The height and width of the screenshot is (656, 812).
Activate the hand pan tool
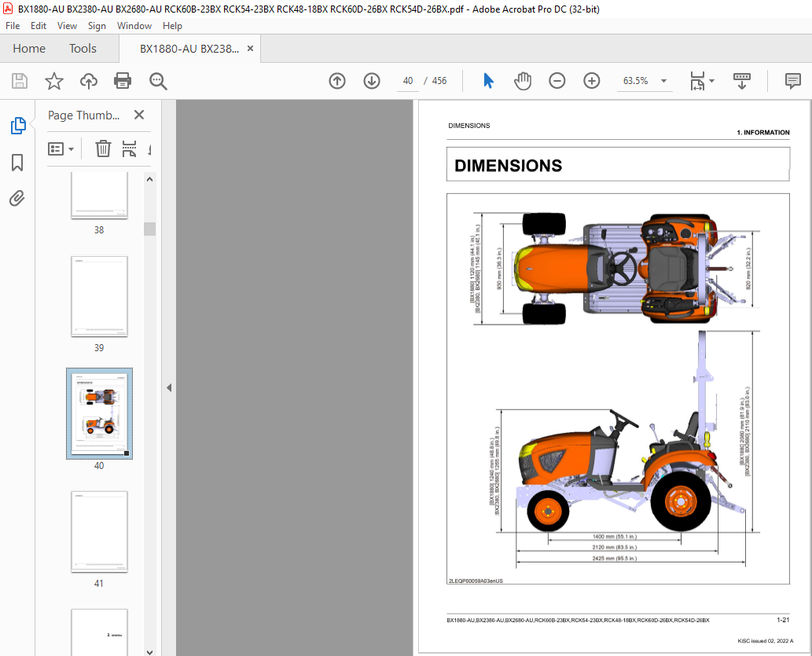[523, 81]
